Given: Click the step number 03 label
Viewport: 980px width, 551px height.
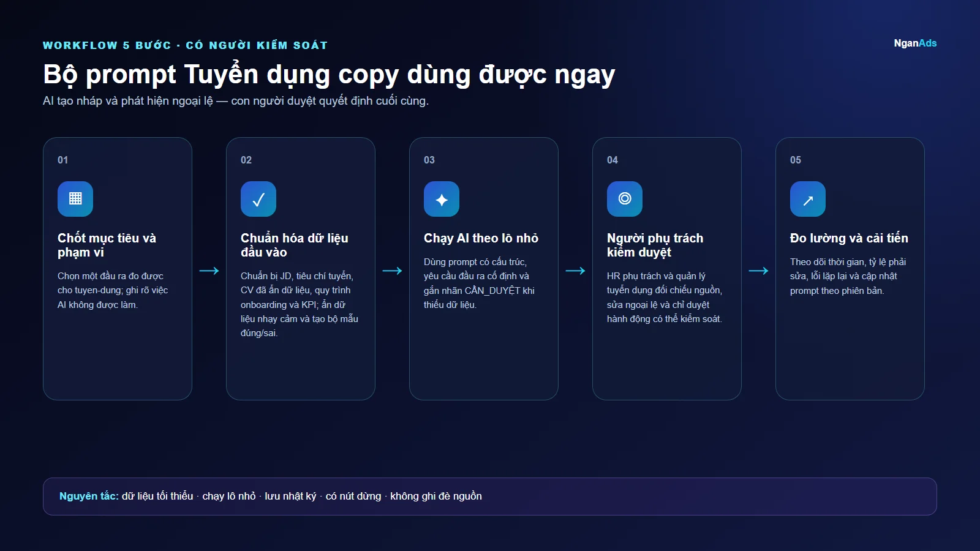Looking at the screenshot, I should [x=429, y=160].
